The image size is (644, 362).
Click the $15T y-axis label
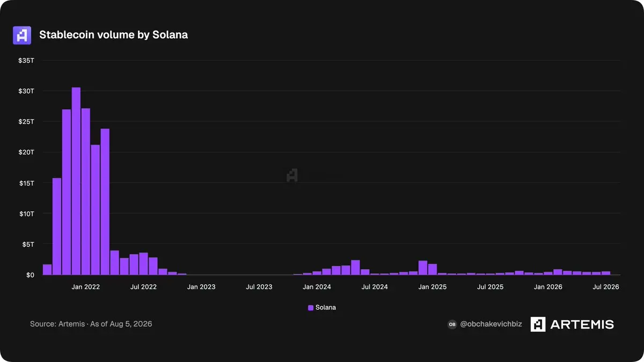pyautogui.click(x=27, y=183)
